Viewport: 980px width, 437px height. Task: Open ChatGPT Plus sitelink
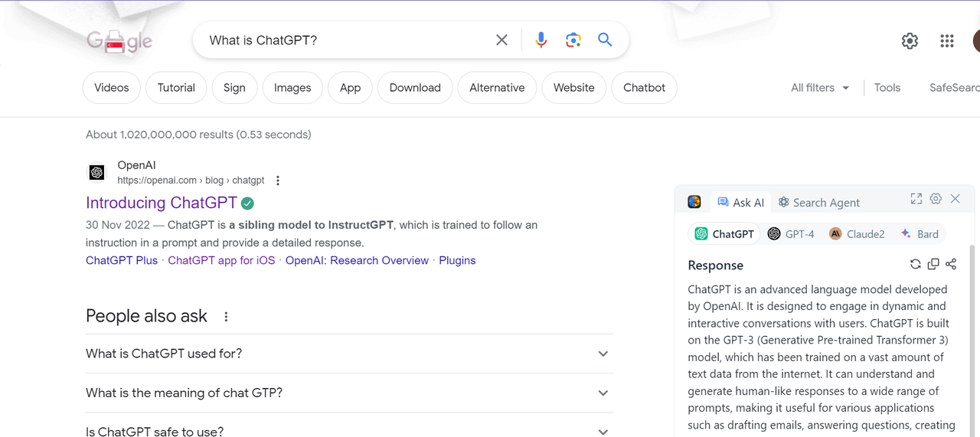(122, 260)
